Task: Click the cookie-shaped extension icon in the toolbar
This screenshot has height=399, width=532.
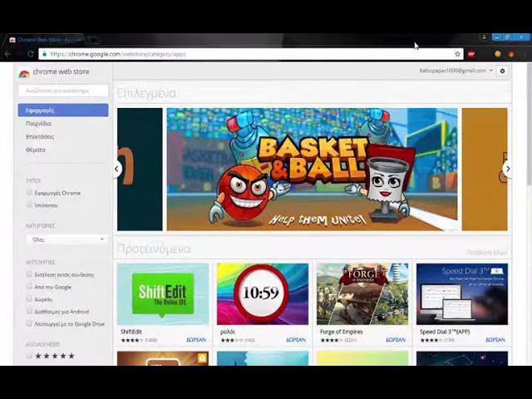Action: click(x=498, y=53)
